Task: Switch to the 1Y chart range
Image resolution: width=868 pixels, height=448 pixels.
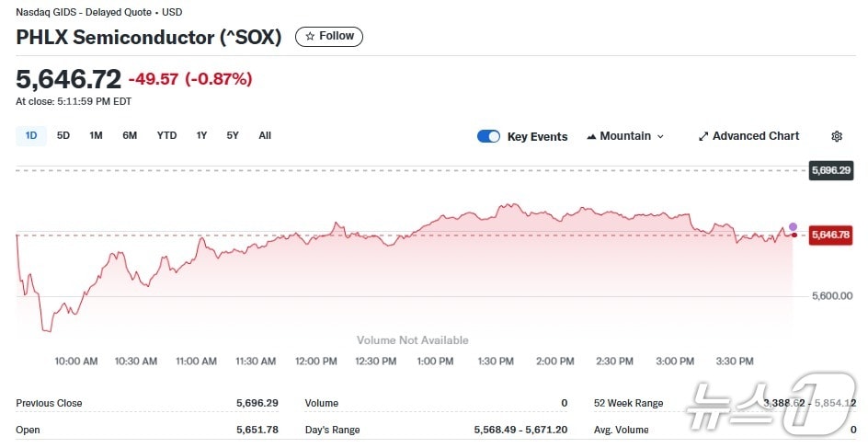Action: pyautogui.click(x=201, y=135)
